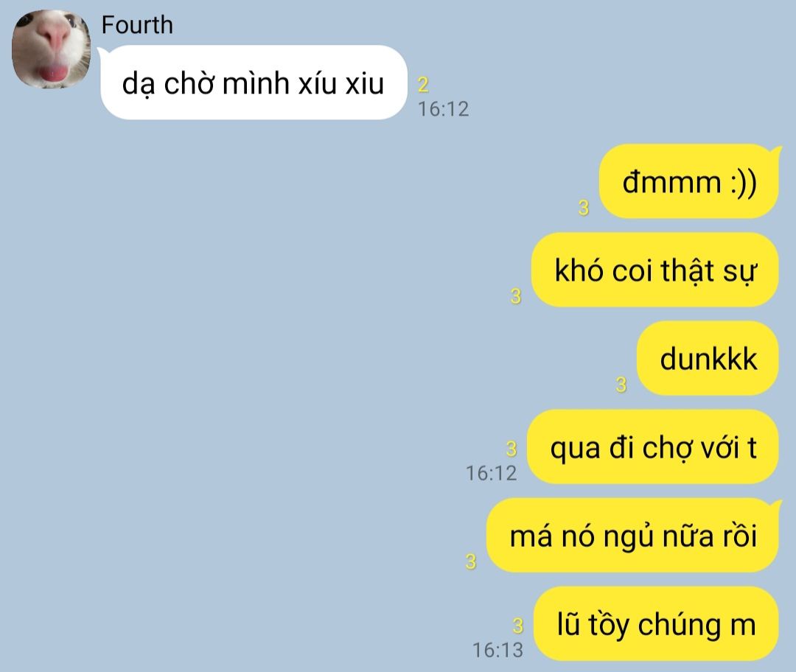Image resolution: width=796 pixels, height=672 pixels.
Task: Tap read count 3 beside 'khó coi thật sự'
Action: tap(516, 296)
